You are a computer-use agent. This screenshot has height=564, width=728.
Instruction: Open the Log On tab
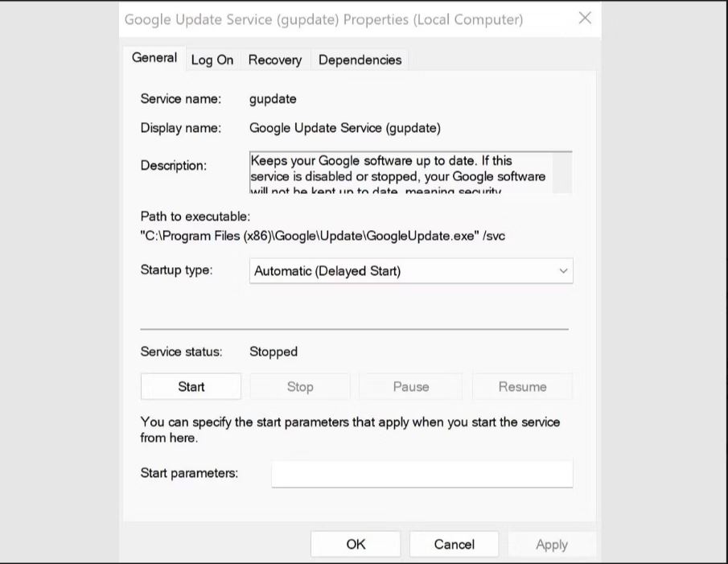[212, 60]
